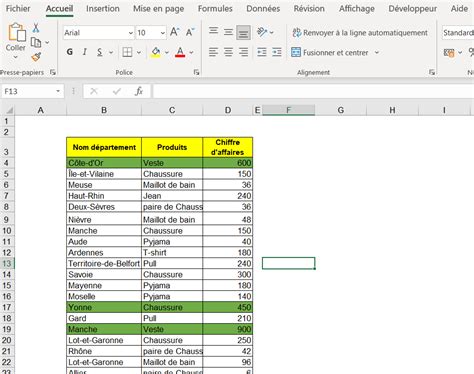Viewport: 474px width, 374px height.
Task: Apply yellow fill color bucket
Action: (x=156, y=52)
